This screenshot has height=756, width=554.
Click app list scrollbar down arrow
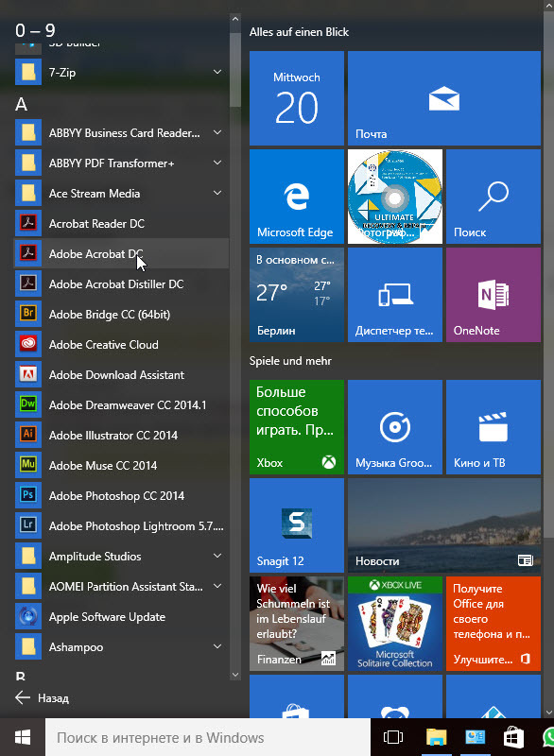pyautogui.click(x=235, y=675)
